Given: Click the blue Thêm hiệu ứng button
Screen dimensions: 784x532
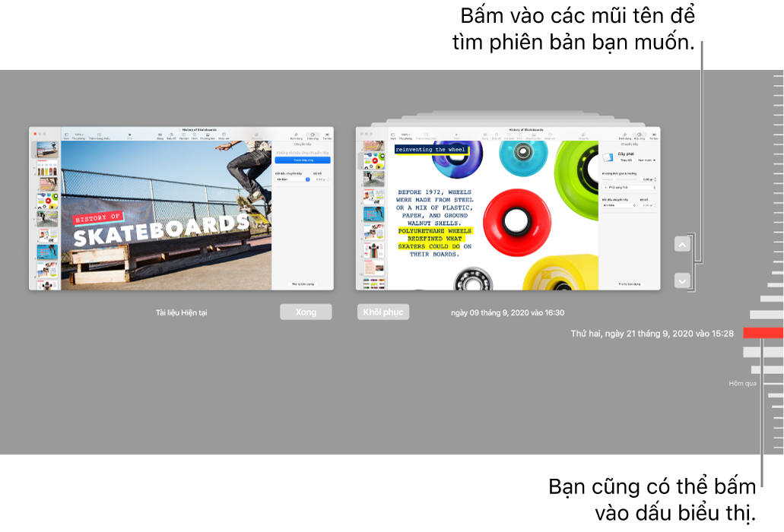Looking at the screenshot, I should coord(303,160).
